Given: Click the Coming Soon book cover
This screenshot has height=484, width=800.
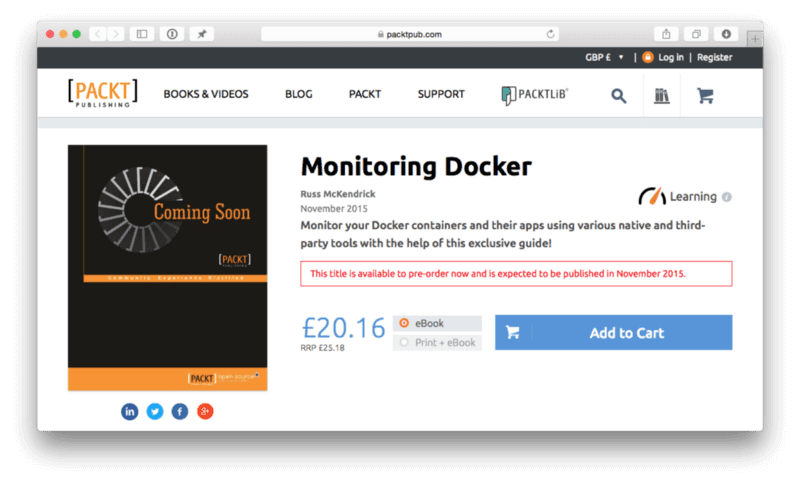Looking at the screenshot, I should [x=167, y=268].
